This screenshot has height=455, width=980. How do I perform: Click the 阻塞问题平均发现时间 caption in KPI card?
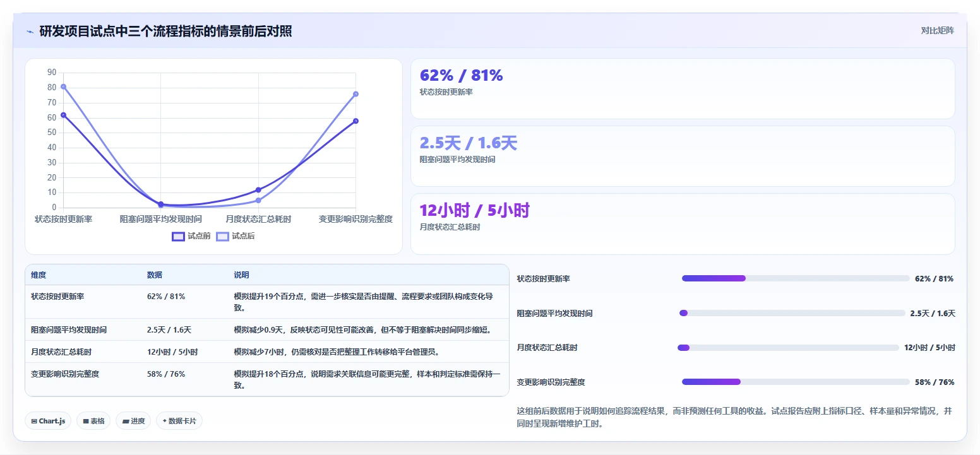[458, 160]
